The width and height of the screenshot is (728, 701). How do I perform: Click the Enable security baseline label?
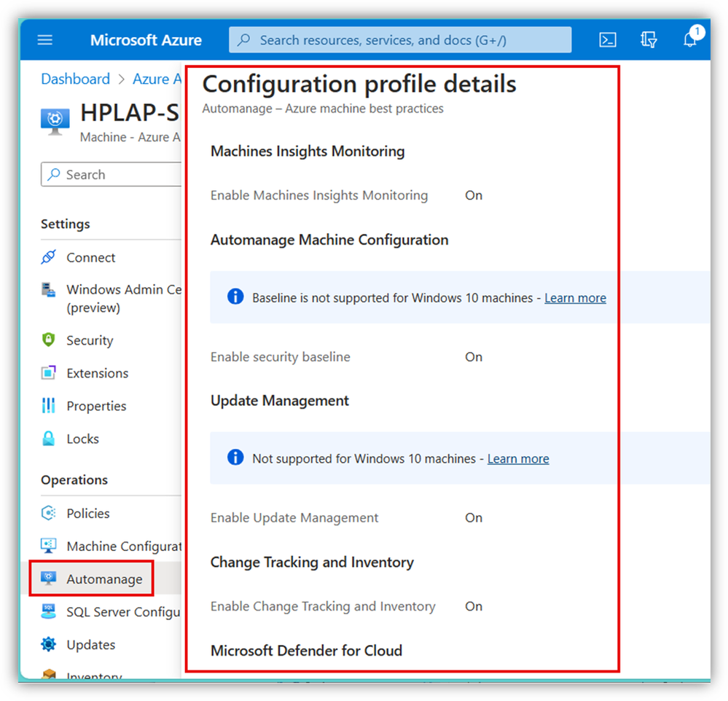281,357
